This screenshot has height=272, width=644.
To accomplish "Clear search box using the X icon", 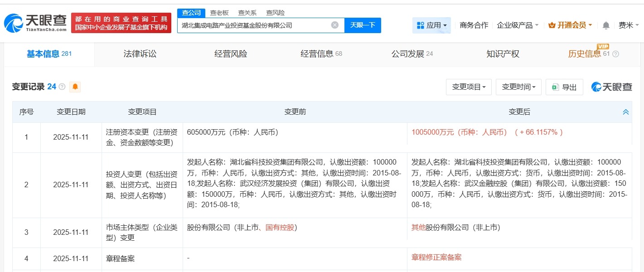I will (x=334, y=25).
